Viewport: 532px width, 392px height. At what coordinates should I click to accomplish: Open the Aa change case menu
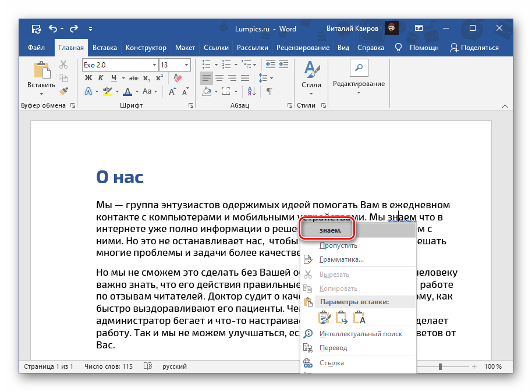150,91
